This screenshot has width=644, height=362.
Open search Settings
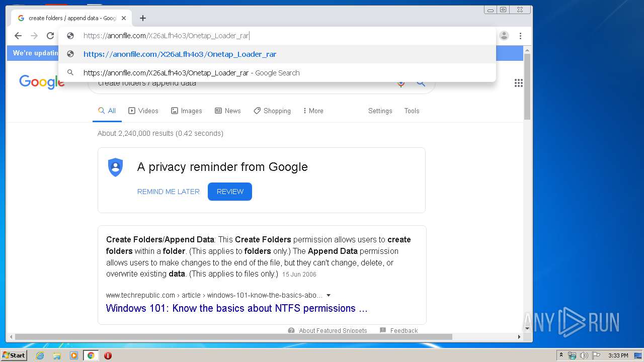coord(380,111)
